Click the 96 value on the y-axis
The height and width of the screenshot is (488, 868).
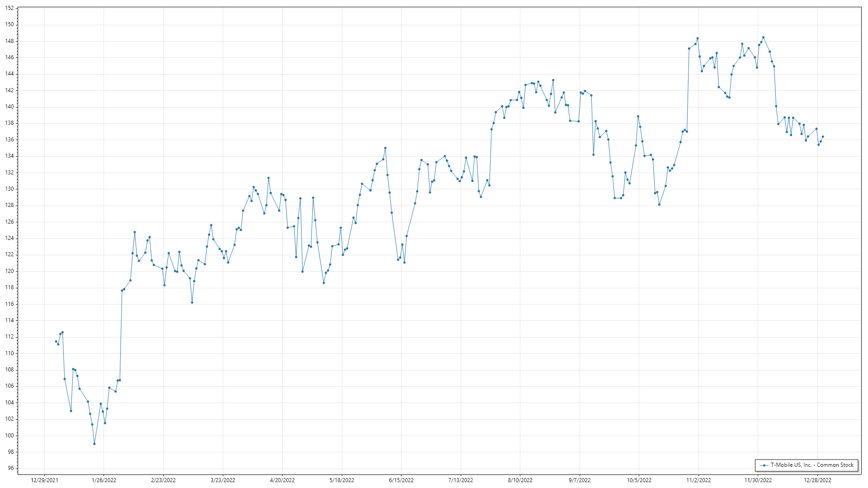pyautogui.click(x=11, y=468)
